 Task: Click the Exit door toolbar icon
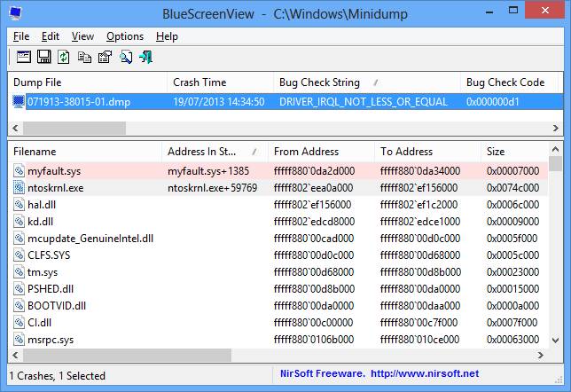coord(146,58)
